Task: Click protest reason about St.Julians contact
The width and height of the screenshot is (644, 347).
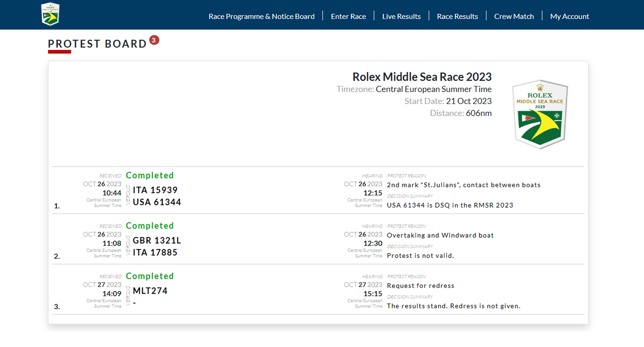Action: 464,185
